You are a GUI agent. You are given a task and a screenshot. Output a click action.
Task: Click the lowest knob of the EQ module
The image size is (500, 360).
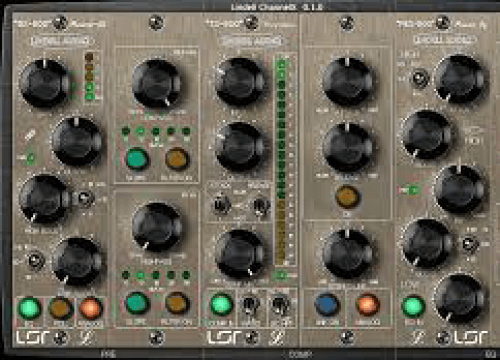point(460,299)
